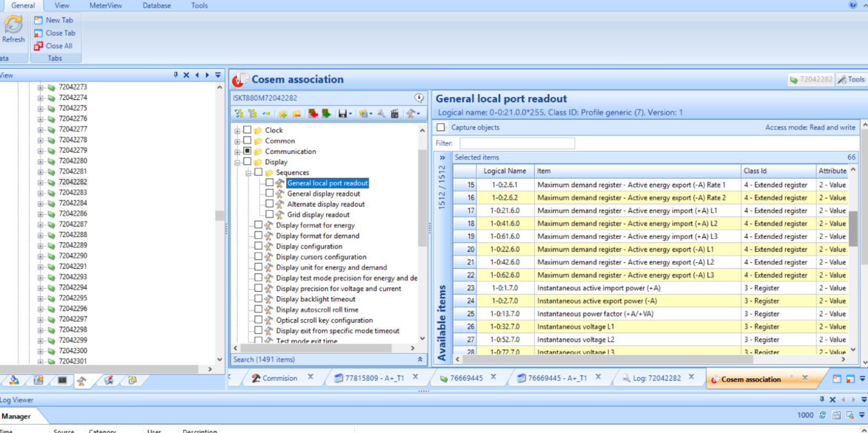This screenshot has height=433, width=868.
Task: Click the info bubble beside ISKT880M72042282
Action: coord(419,98)
